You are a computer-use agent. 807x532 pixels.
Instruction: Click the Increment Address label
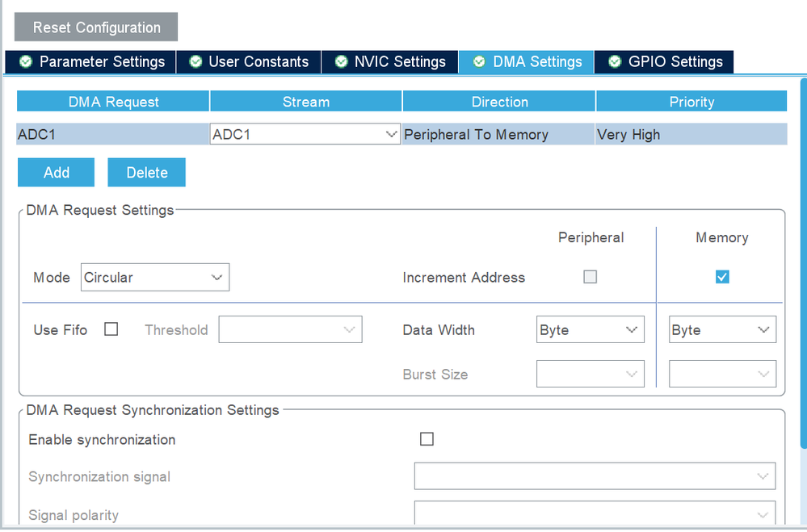pos(464,278)
